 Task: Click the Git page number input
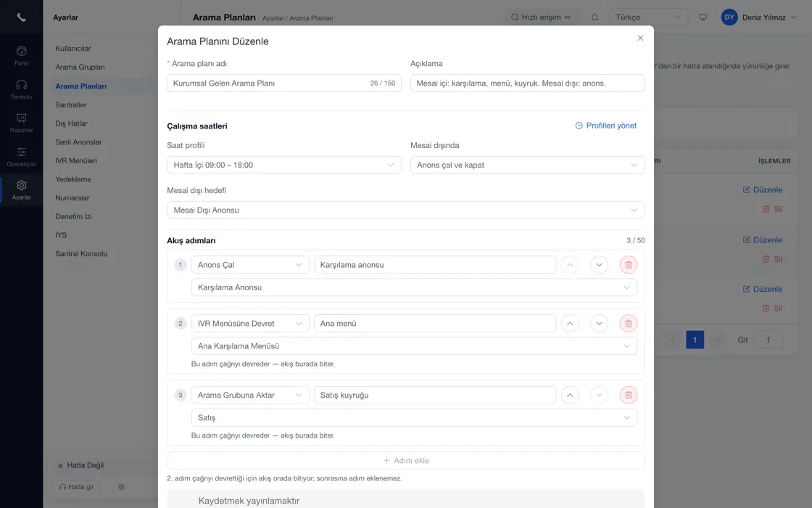[x=768, y=340]
